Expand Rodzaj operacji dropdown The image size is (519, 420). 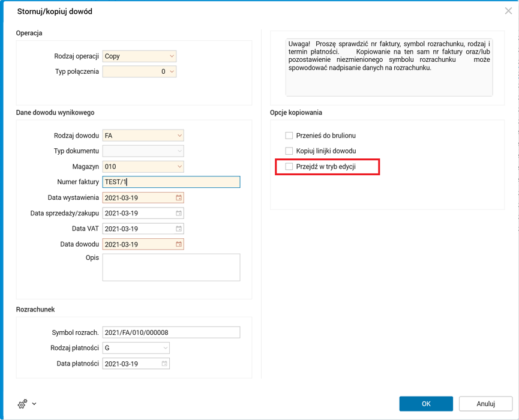[x=172, y=56]
